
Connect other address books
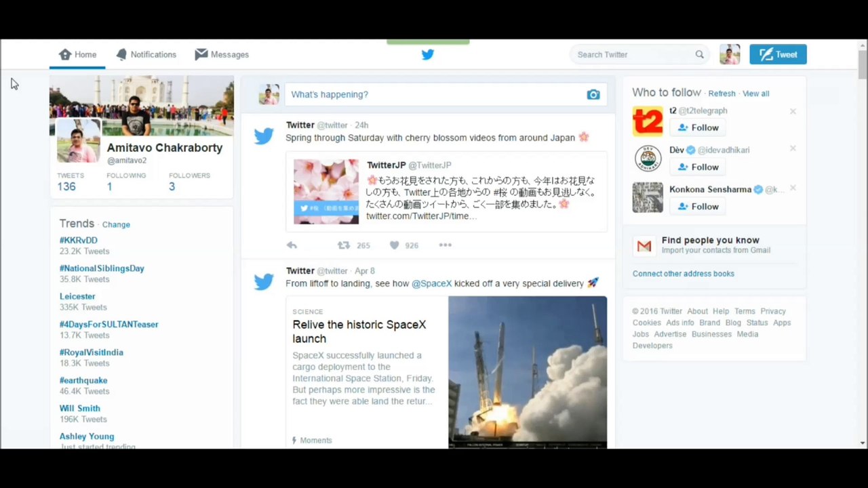684,274
